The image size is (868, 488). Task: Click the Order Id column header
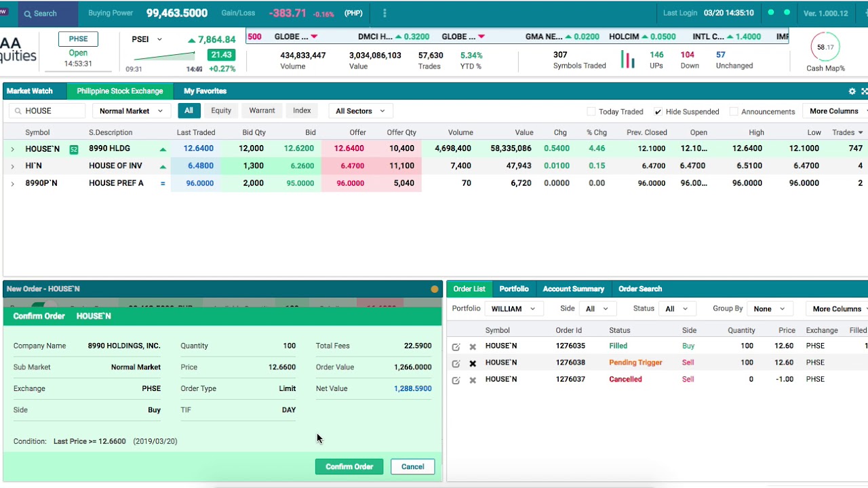569,331
